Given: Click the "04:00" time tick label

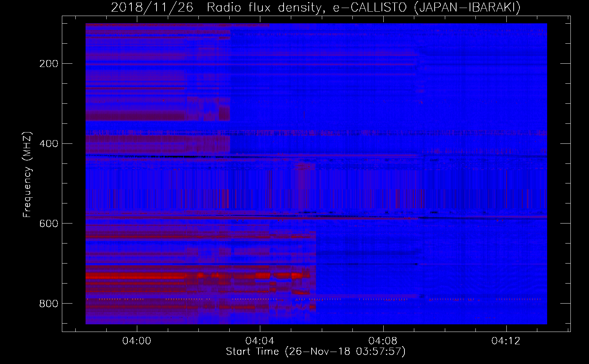Looking at the screenshot, I should pyautogui.click(x=137, y=341).
